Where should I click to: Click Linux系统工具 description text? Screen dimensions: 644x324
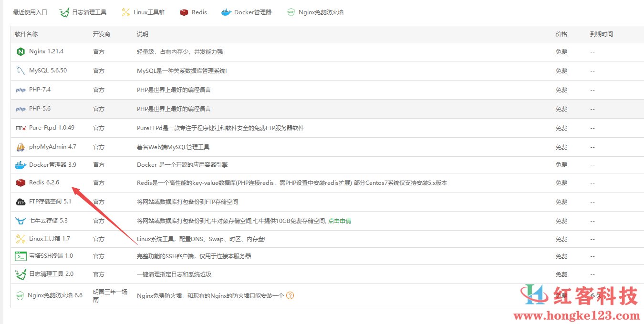pyautogui.click(x=201, y=239)
